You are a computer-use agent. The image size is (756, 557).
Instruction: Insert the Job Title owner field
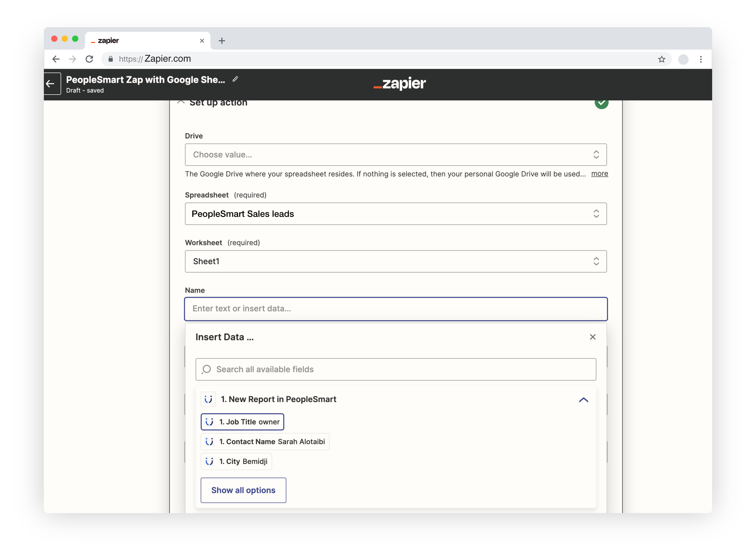click(x=242, y=422)
